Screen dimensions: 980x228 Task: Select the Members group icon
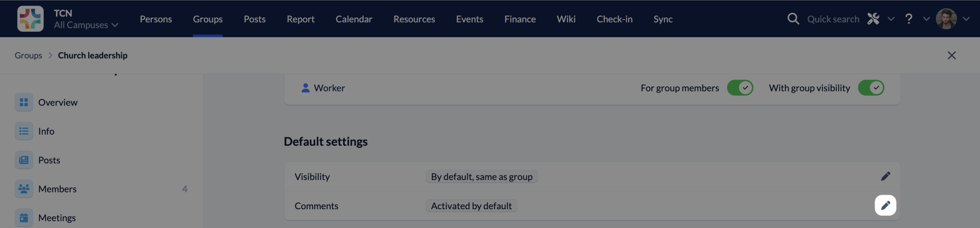click(24, 189)
